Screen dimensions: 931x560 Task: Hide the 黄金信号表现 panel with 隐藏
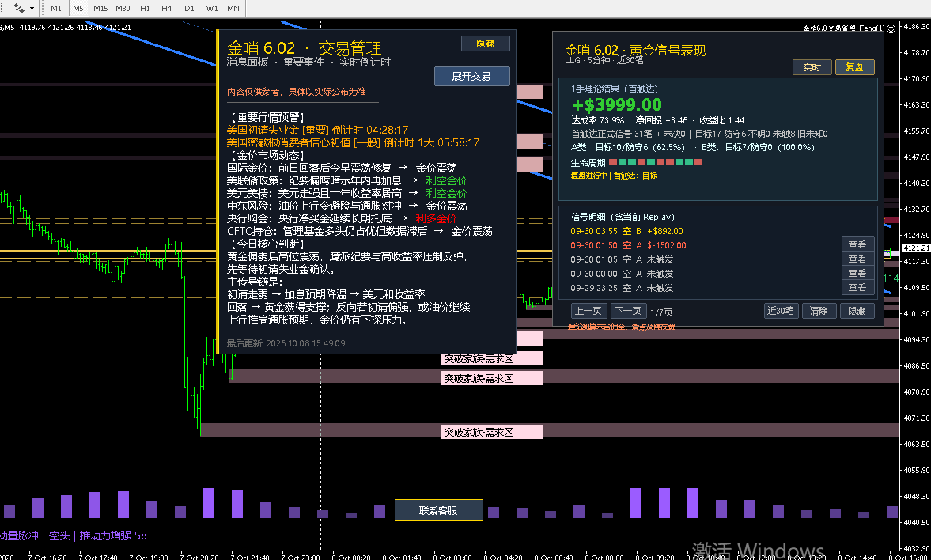point(857,311)
